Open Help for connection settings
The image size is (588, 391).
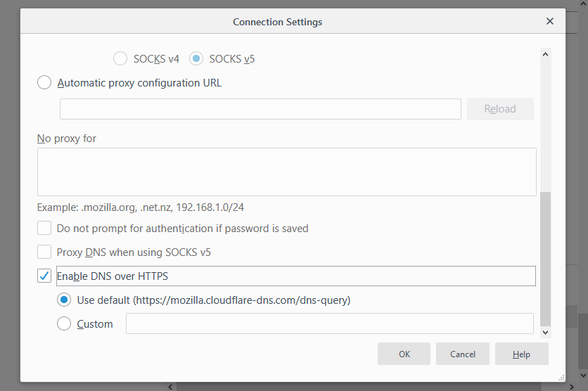(521, 354)
